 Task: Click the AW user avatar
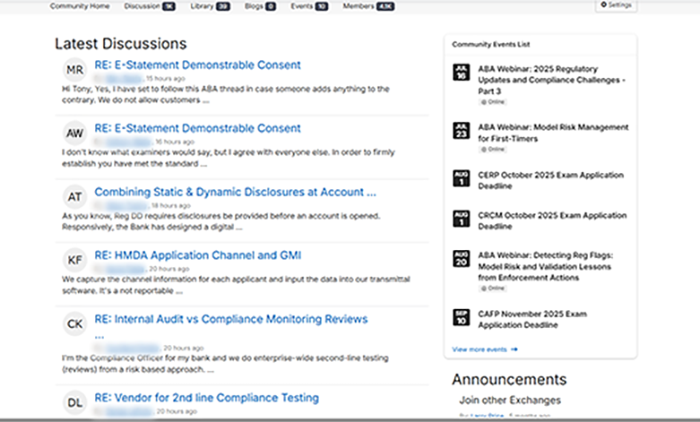pos(75,133)
